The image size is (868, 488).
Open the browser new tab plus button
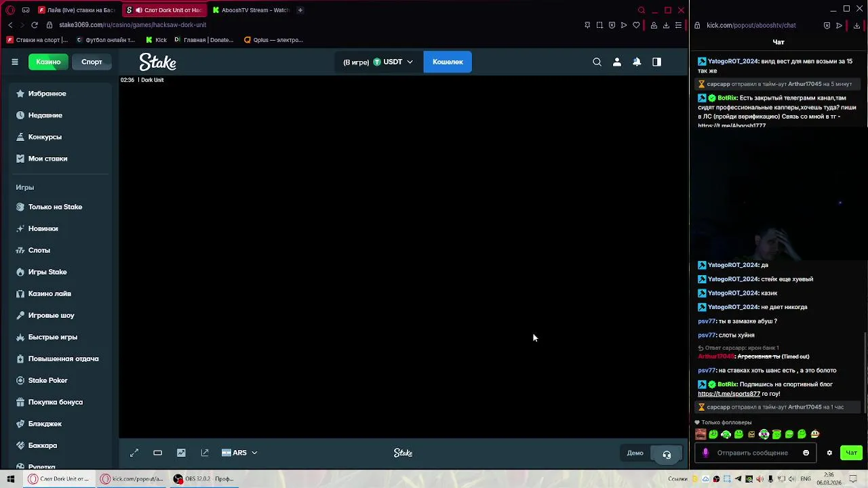click(300, 10)
